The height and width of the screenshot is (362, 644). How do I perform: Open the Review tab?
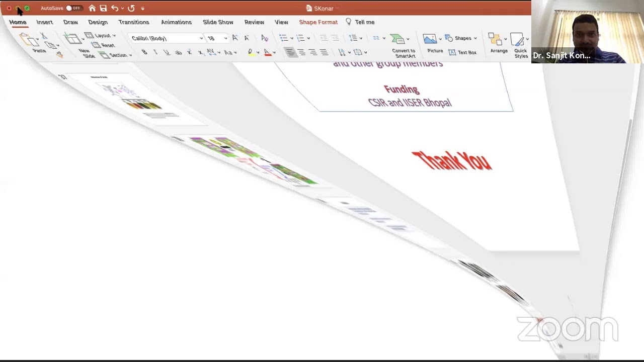pos(254,22)
